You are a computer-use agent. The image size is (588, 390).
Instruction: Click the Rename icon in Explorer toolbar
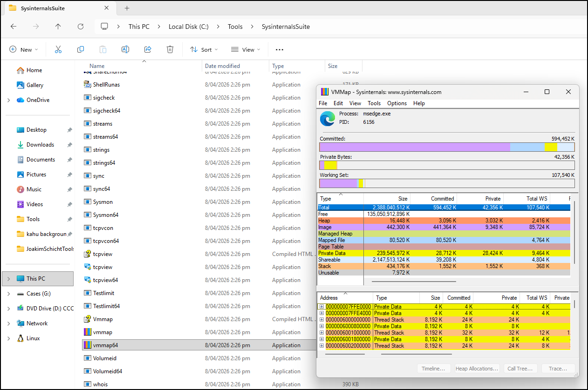[x=125, y=49]
